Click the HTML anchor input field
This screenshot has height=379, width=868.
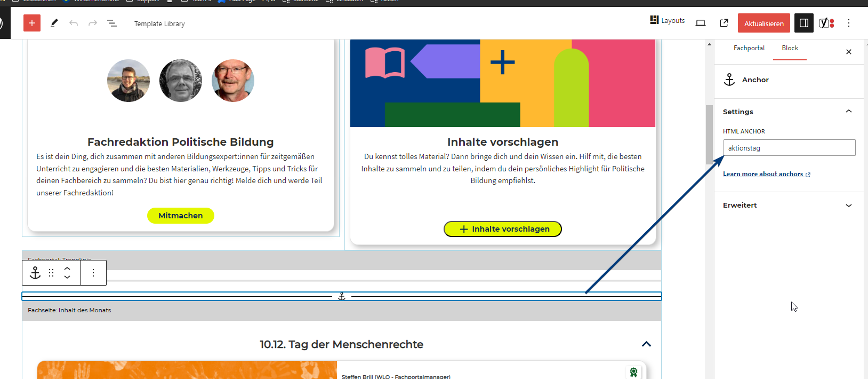coord(789,148)
